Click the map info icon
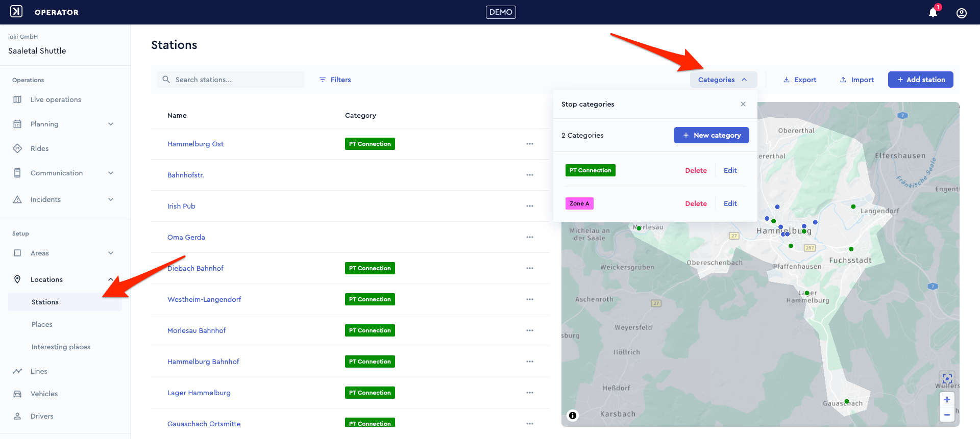This screenshot has height=439, width=980. (573, 416)
